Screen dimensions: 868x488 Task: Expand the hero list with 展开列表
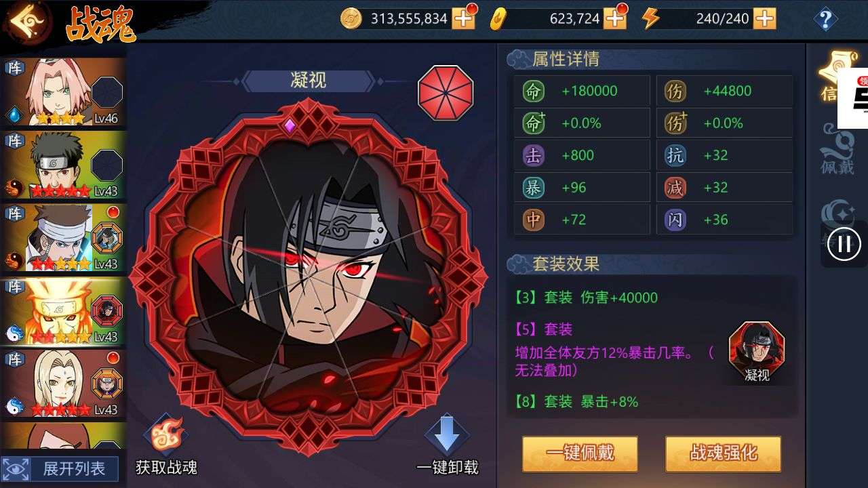pyautogui.click(x=60, y=469)
